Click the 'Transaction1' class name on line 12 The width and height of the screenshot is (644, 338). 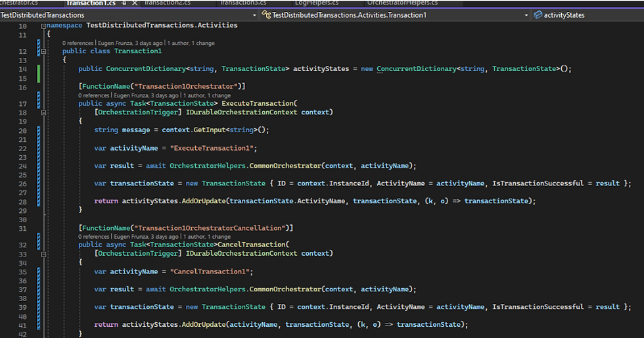pos(138,51)
